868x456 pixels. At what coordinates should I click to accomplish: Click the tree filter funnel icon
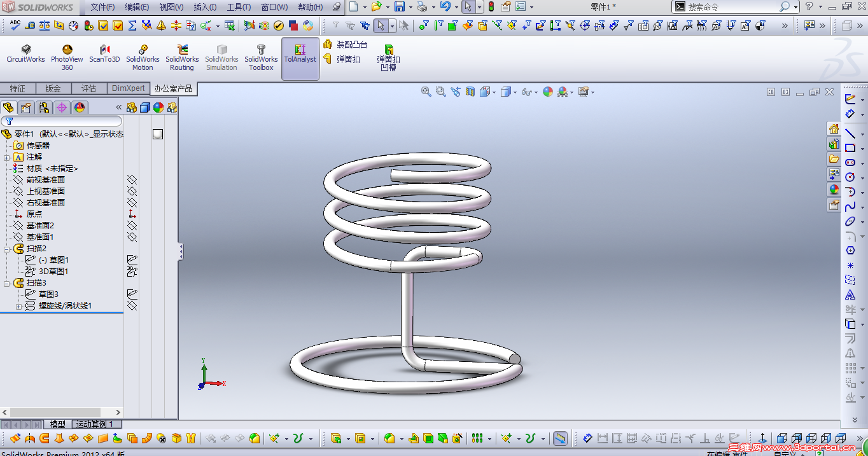(x=9, y=121)
